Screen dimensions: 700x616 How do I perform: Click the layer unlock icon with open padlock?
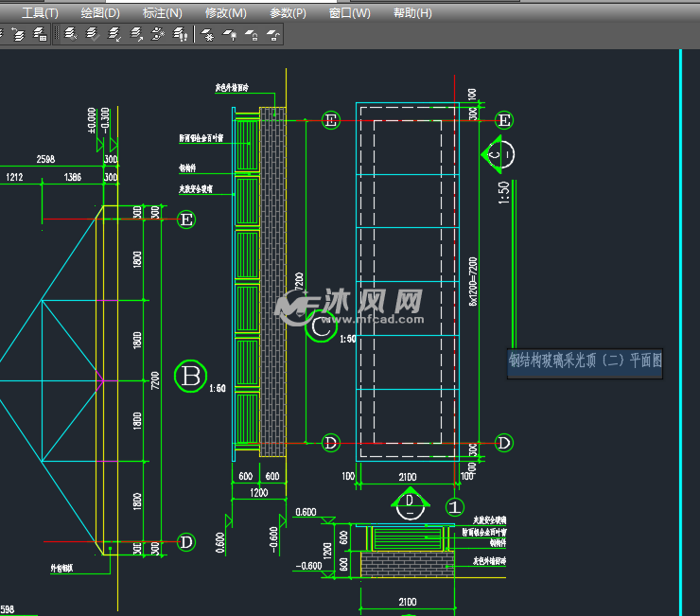coord(273,35)
